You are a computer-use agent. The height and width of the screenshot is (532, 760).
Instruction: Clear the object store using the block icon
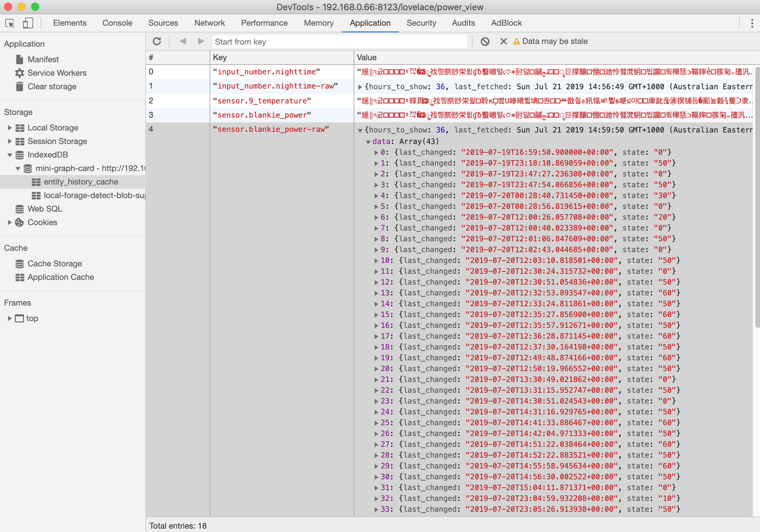[485, 41]
